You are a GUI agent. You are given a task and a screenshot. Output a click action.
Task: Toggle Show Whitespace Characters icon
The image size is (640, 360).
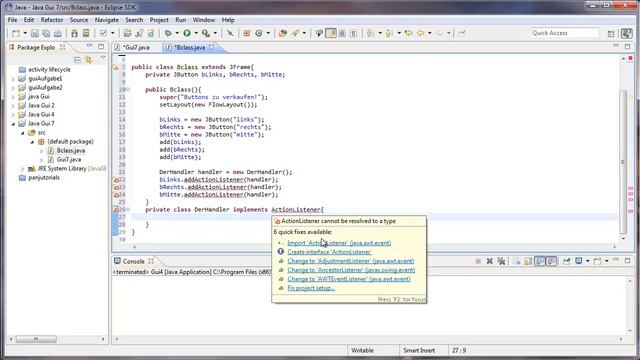(x=354, y=33)
